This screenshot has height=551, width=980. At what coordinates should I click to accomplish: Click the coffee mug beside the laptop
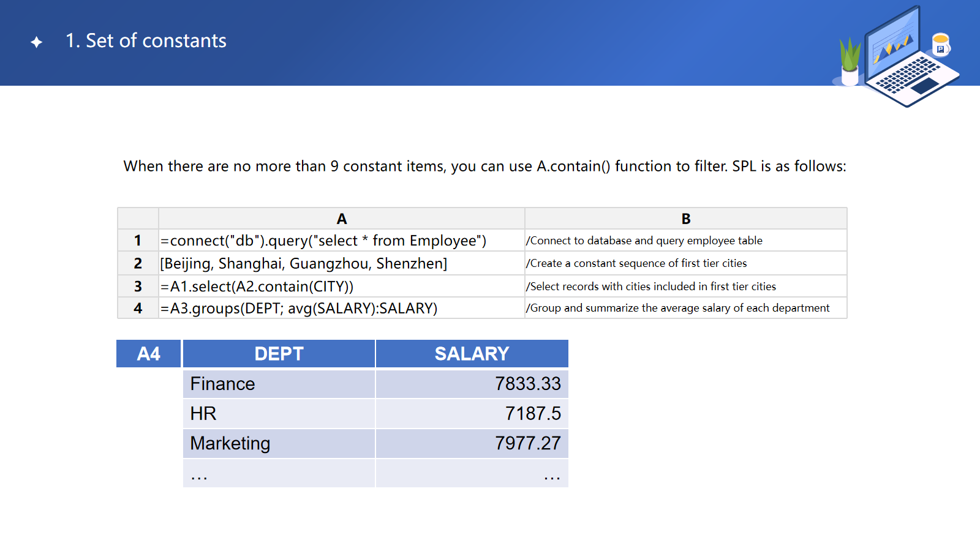(x=940, y=44)
